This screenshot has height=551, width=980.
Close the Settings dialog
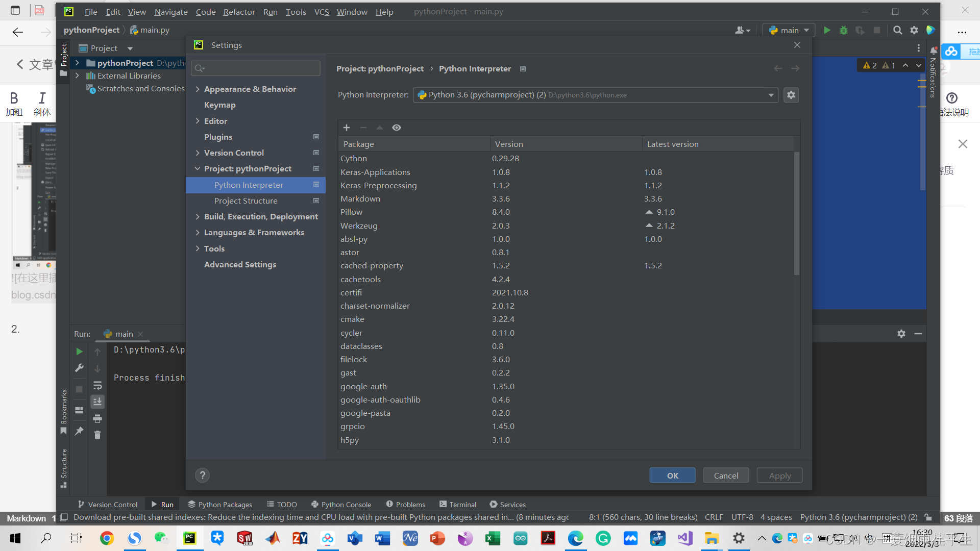click(797, 45)
